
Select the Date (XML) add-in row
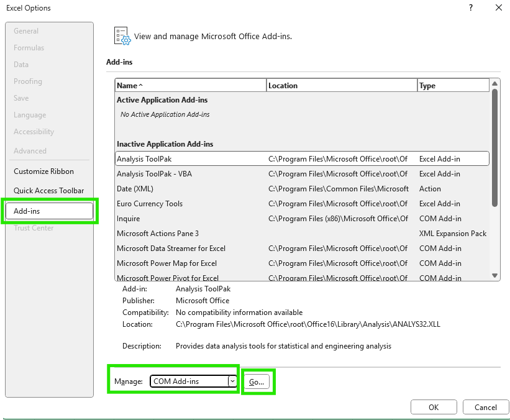click(x=302, y=189)
